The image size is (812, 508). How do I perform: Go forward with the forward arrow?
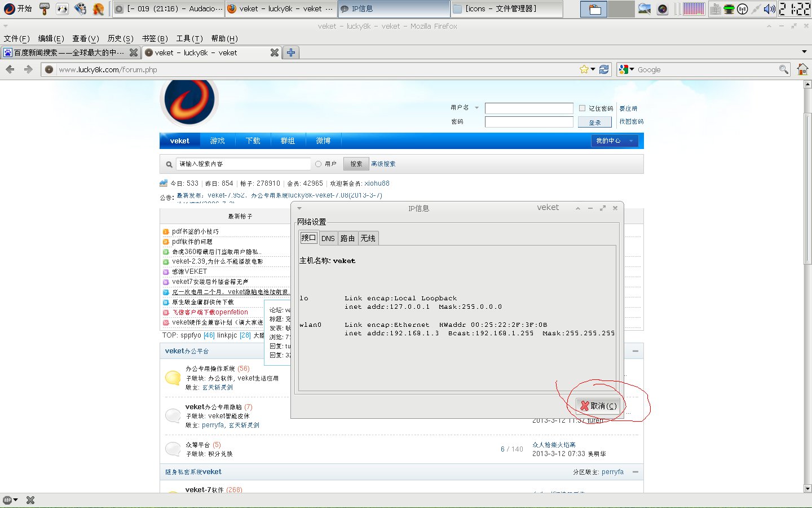point(28,69)
